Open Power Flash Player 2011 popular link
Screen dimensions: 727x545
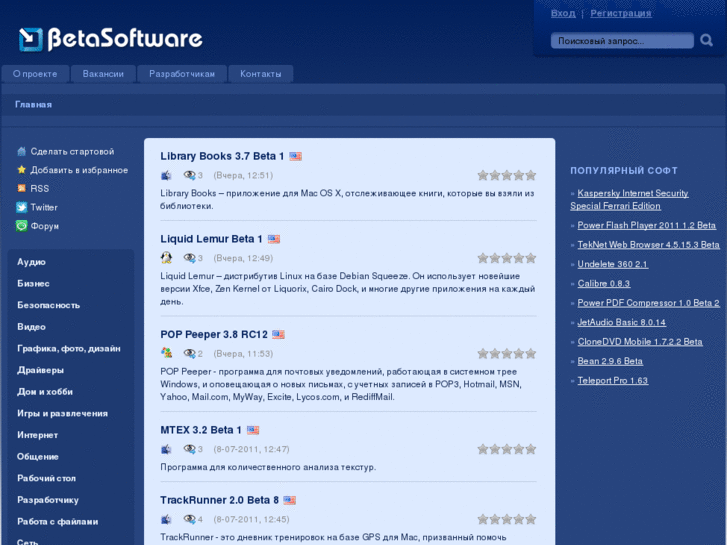coord(646,225)
